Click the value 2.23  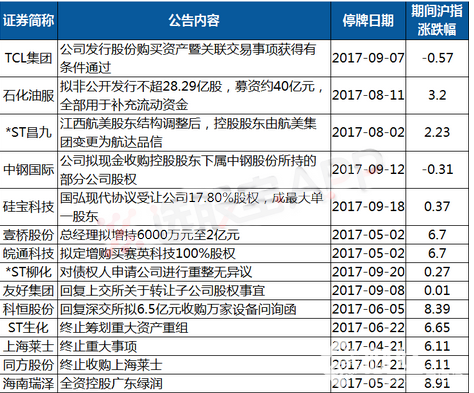[437, 132]
